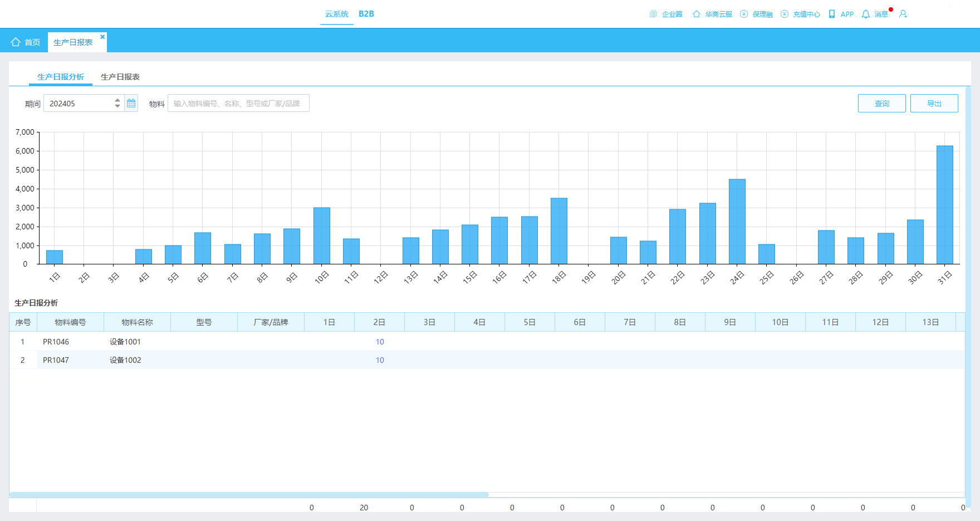Click the 2日 column header in table
980x521 pixels.
coord(379,322)
